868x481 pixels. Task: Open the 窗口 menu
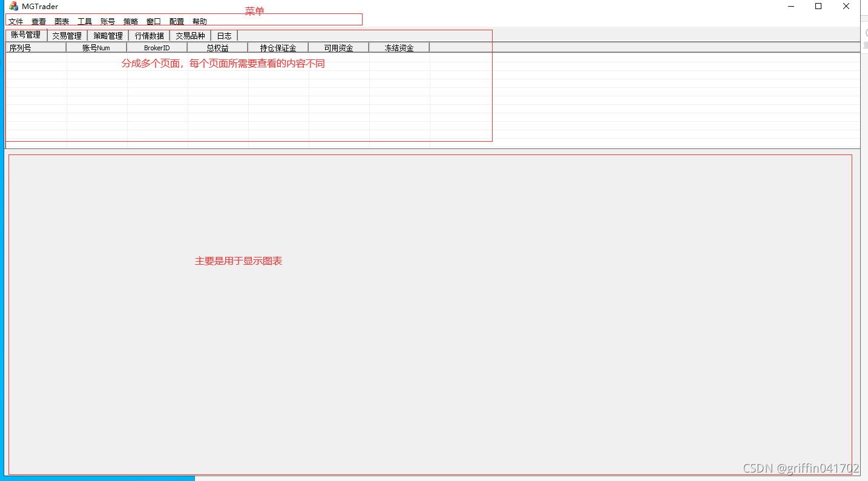click(154, 21)
